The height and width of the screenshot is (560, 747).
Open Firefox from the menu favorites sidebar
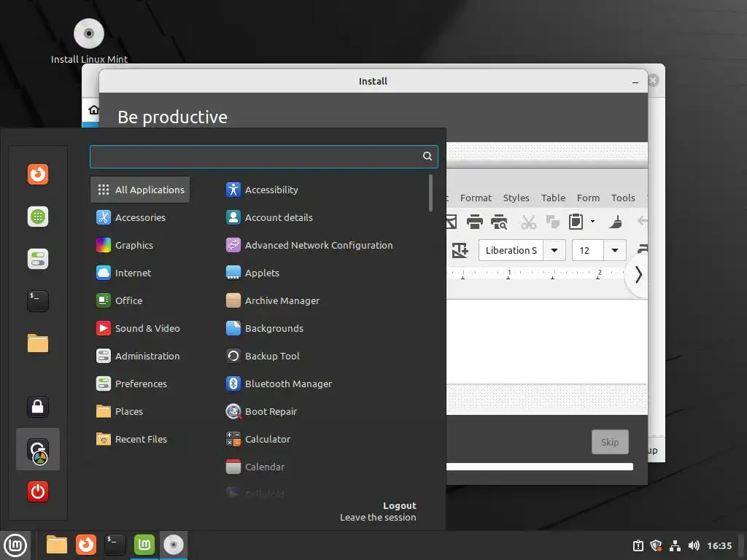coord(38,174)
